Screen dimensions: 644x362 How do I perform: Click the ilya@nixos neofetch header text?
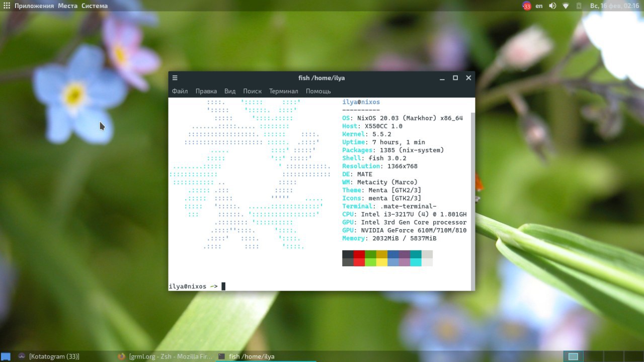click(361, 102)
